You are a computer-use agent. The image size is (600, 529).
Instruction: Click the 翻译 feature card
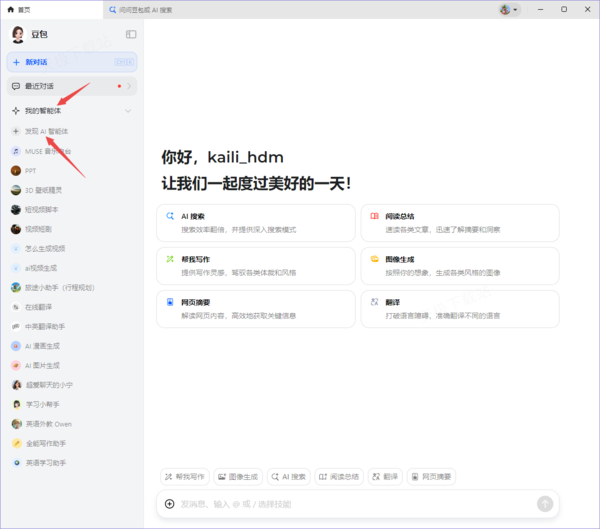459,308
